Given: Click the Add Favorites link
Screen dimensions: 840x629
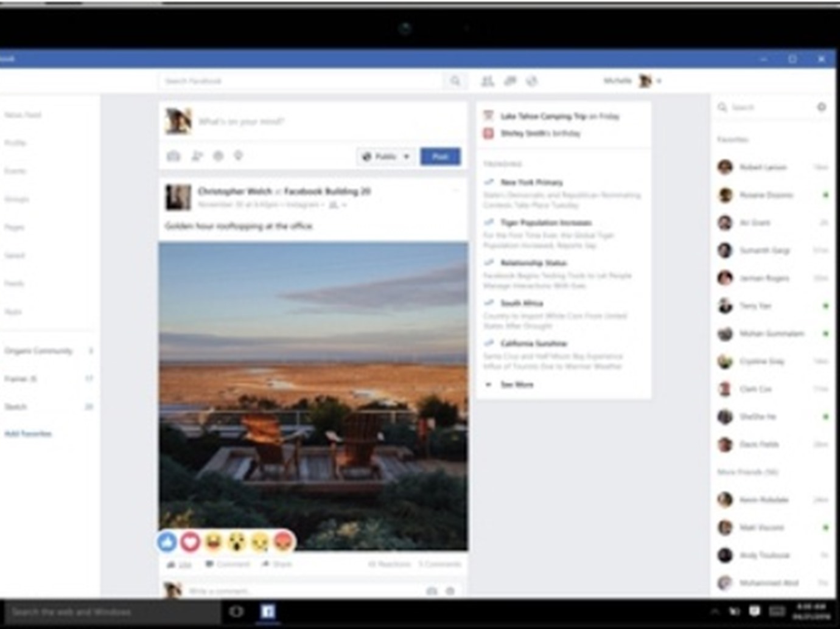Looking at the screenshot, I should (x=28, y=434).
